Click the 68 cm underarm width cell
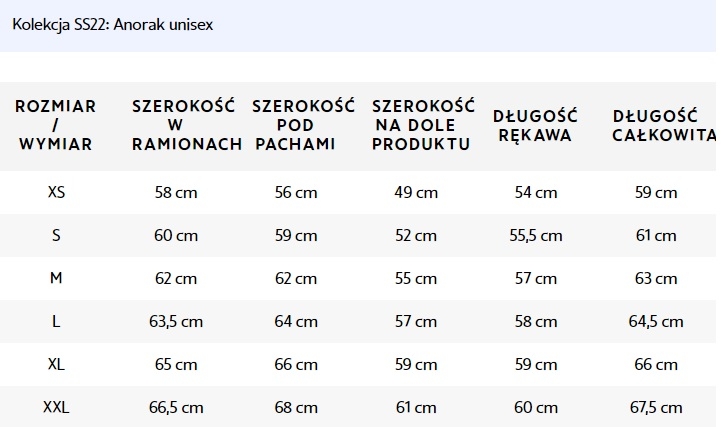The height and width of the screenshot is (427, 721). 296,407
